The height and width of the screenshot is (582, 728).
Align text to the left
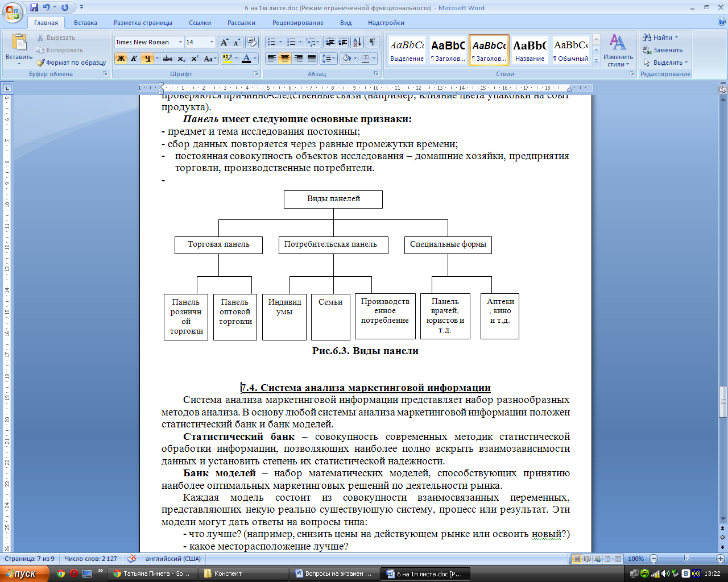click(272, 59)
